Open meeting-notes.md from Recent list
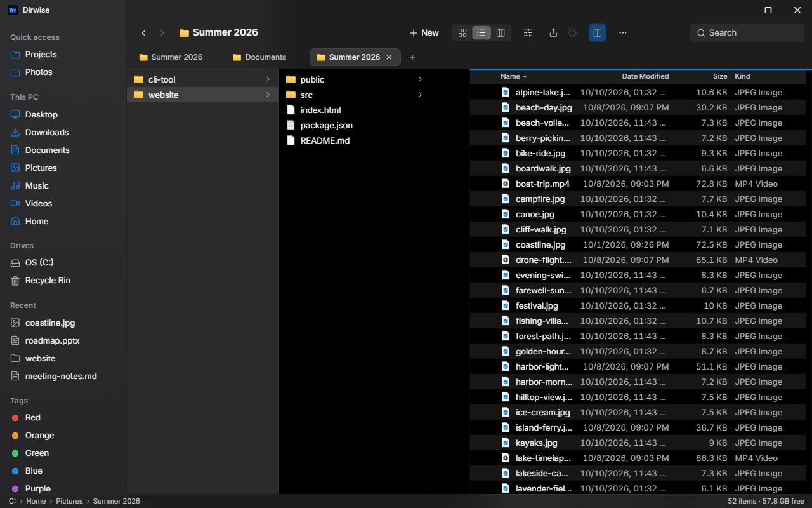This screenshot has width=812, height=508. coord(63,376)
